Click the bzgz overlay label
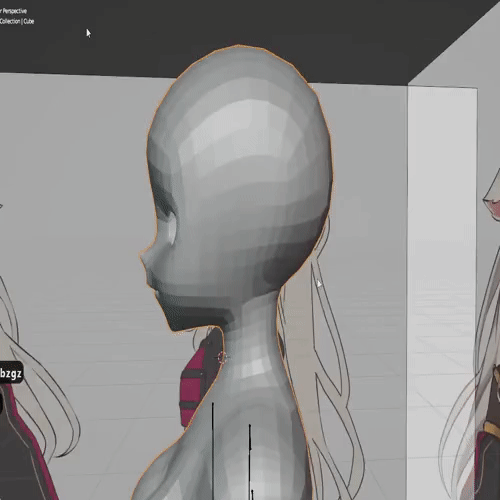Image resolution: width=500 pixels, height=500 pixels. 11,373
